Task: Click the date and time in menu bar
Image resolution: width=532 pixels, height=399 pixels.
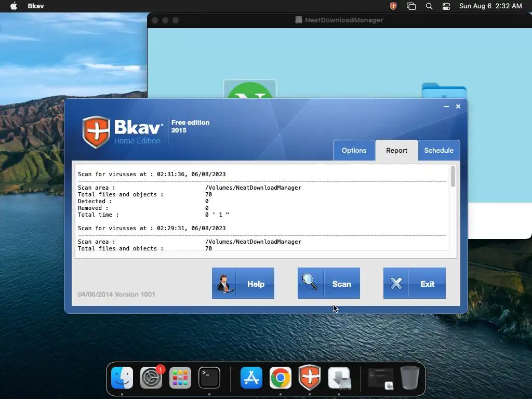Action: pos(490,6)
